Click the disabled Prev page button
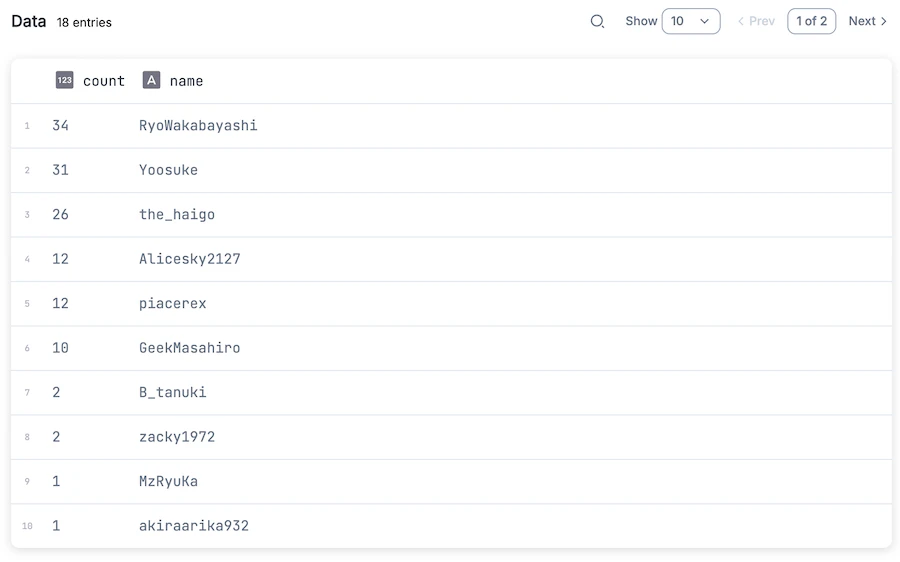 (x=756, y=21)
